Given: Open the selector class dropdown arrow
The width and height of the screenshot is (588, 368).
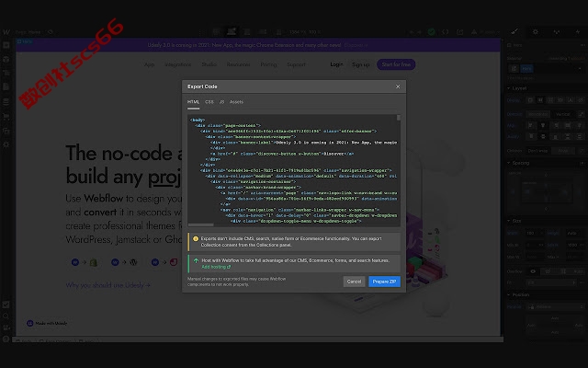Looking at the screenshot, I should 580,68.
